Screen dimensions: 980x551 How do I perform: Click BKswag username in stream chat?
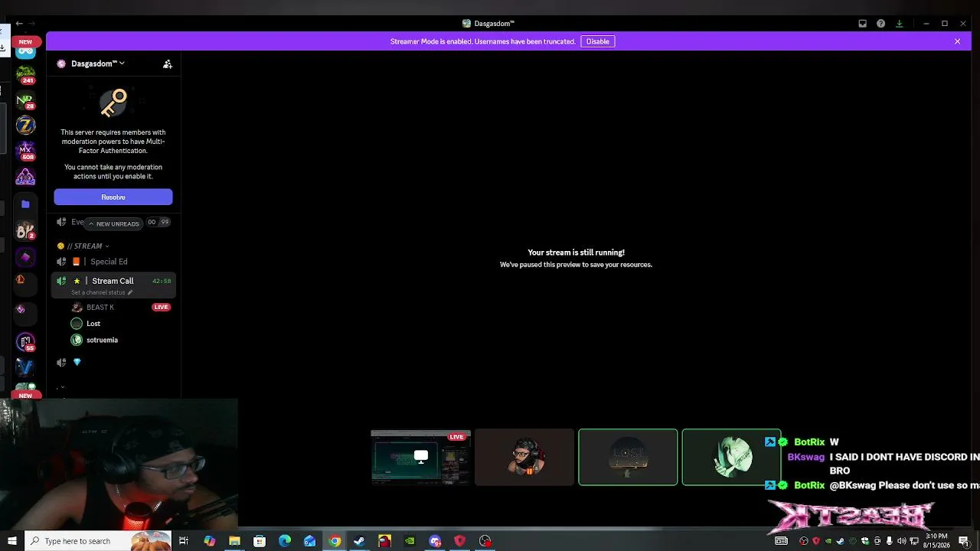click(805, 457)
